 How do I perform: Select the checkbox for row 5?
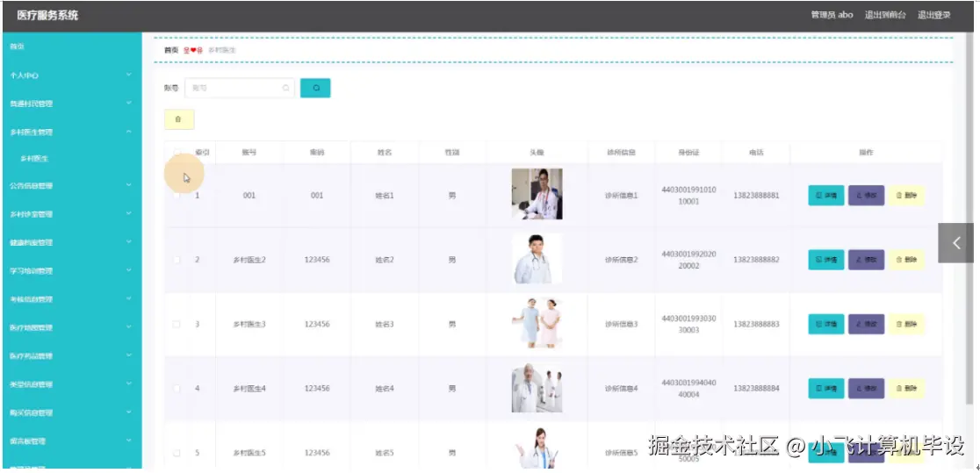177,453
